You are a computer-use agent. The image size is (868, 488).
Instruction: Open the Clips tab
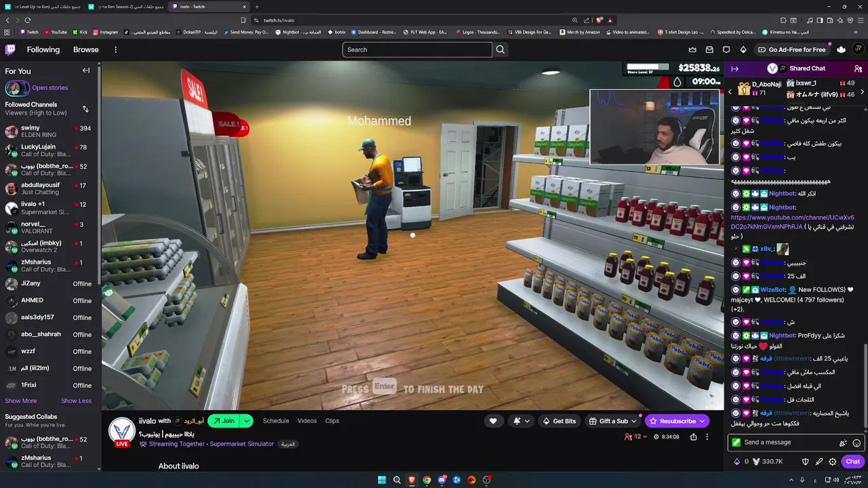332,421
